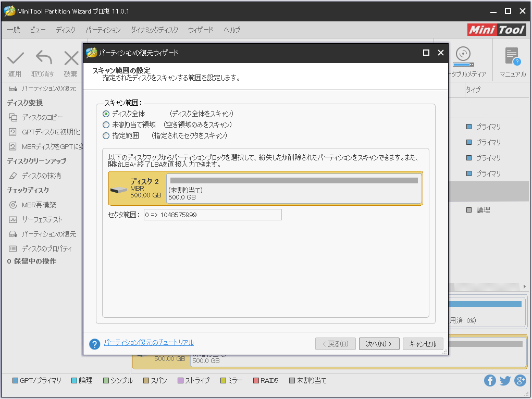Click the Discard (破棄) X icon
Screen dimensions: 532x399
pos(71,58)
